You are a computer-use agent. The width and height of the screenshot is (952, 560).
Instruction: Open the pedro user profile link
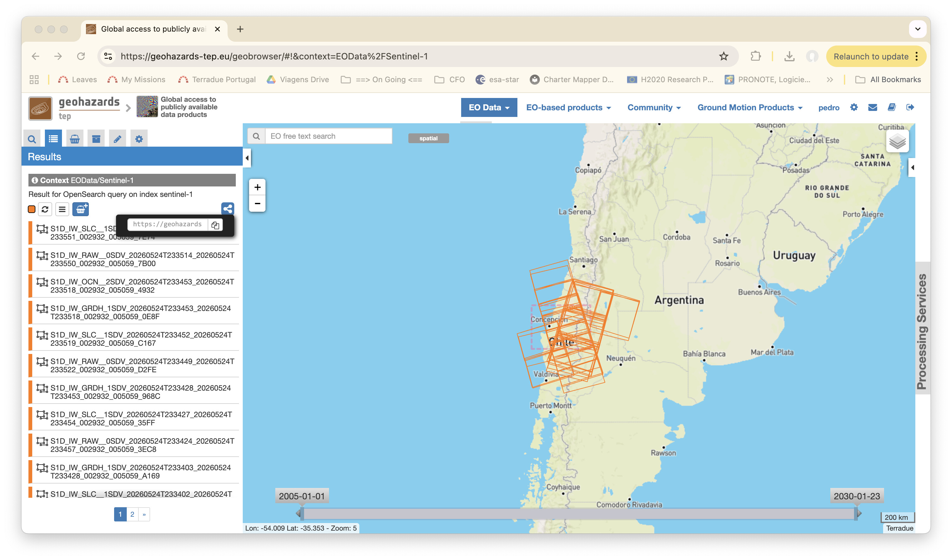pos(829,108)
